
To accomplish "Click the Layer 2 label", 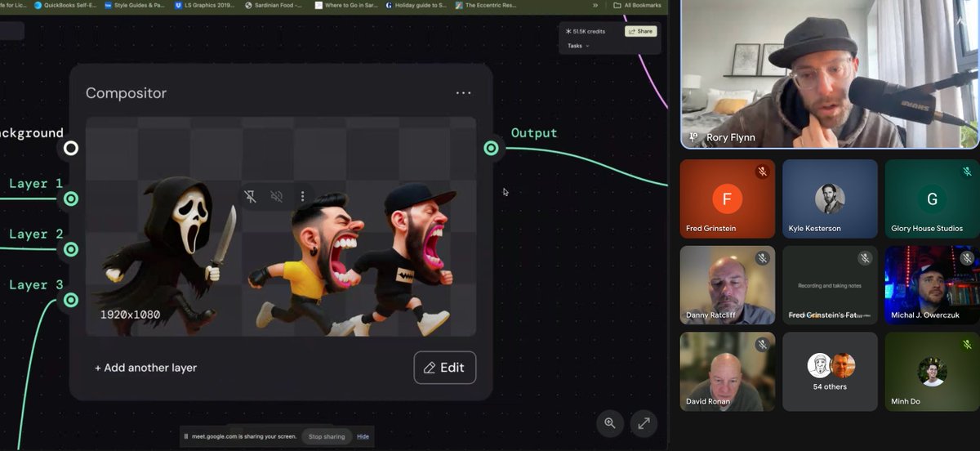I will (x=36, y=234).
